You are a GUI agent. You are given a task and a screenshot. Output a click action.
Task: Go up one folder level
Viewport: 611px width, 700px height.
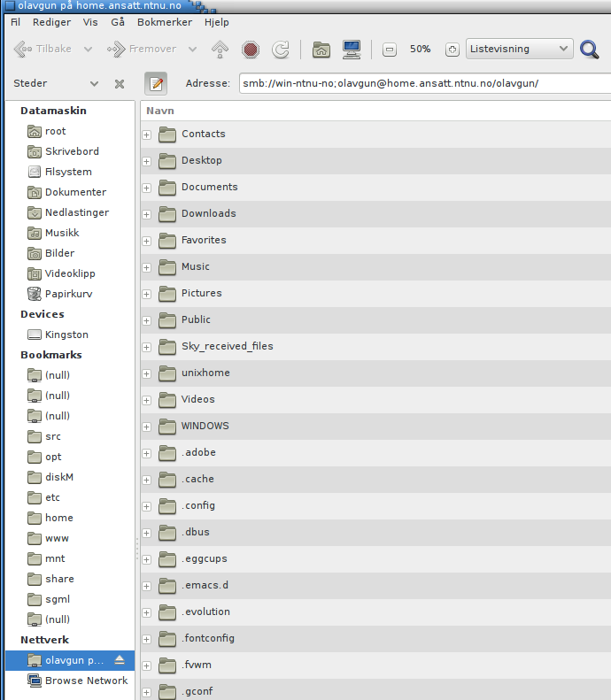coord(220,49)
